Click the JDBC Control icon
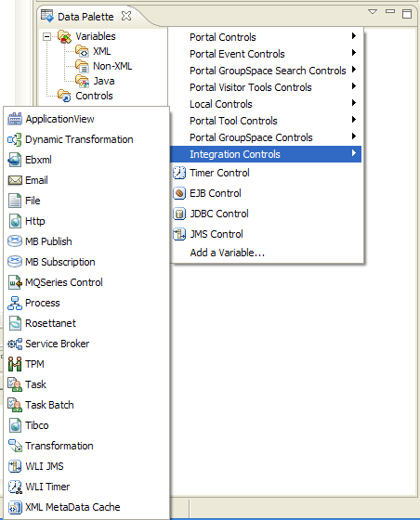Image resolution: width=420 pixels, height=520 pixels. coord(179,214)
